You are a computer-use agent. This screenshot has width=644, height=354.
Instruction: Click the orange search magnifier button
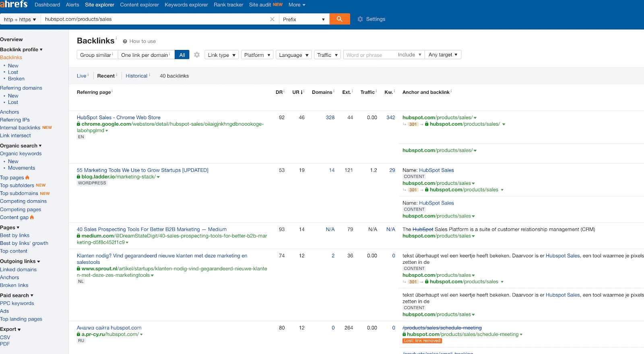click(x=339, y=19)
